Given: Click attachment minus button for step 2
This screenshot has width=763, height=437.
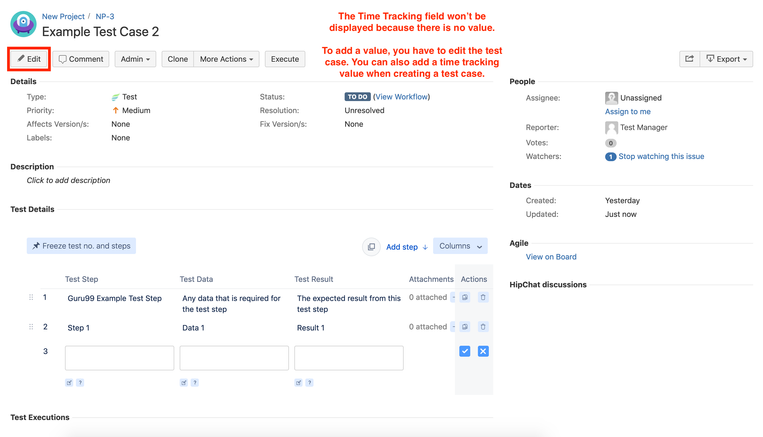Looking at the screenshot, I should 453,327.
